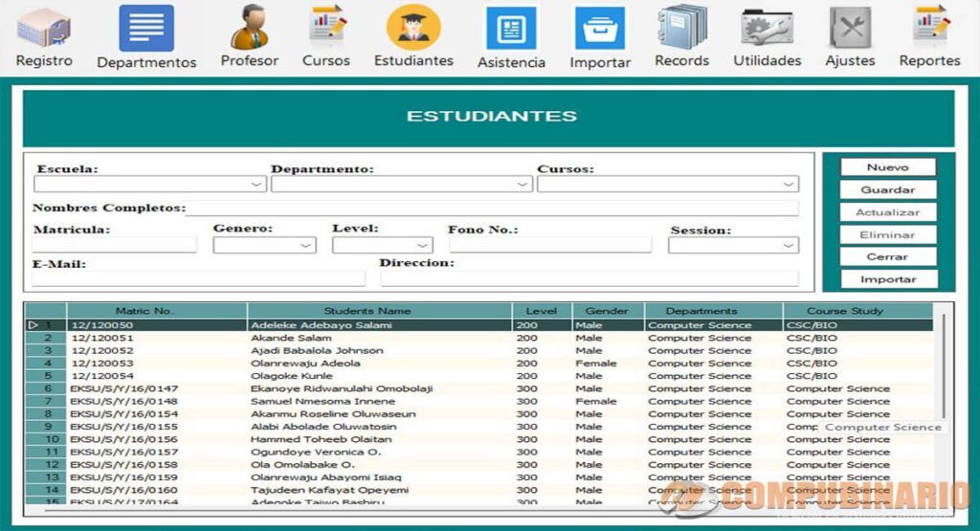Open Utilidades gear folder icon

[x=767, y=28]
